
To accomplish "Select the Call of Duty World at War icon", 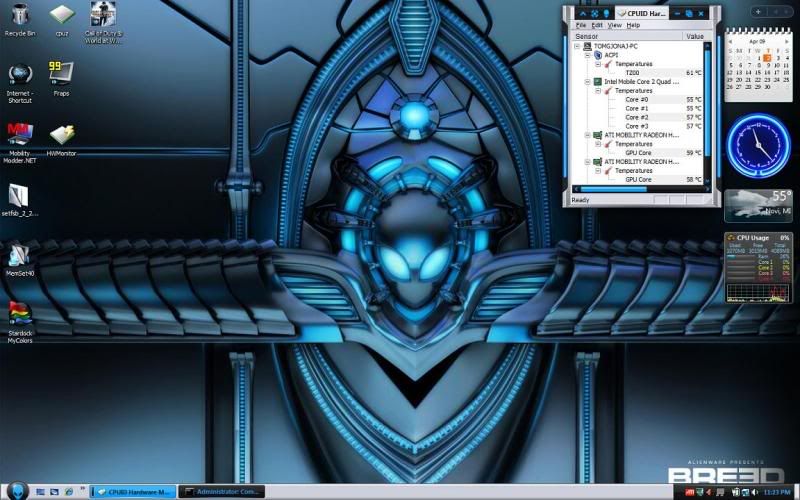I will (103, 22).
